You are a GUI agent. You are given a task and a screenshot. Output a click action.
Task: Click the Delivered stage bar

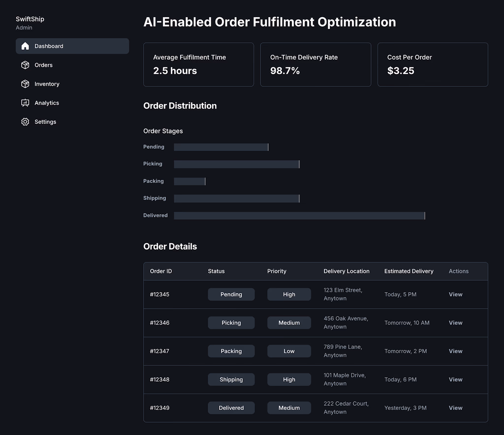[x=300, y=216]
